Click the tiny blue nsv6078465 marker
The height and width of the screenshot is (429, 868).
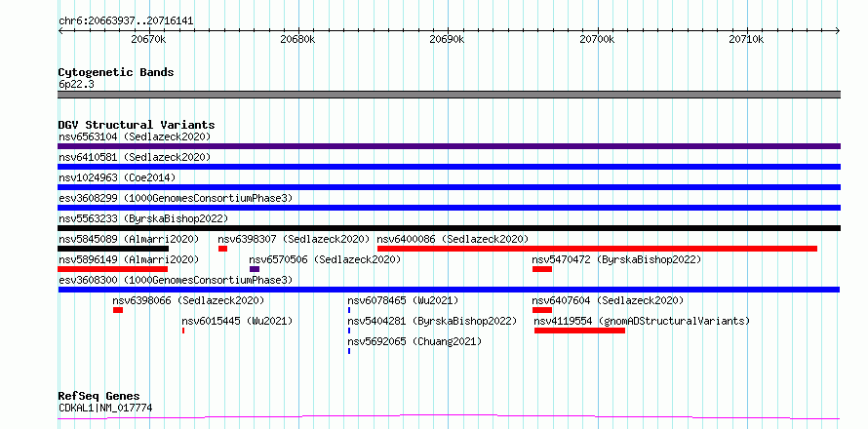(349, 310)
